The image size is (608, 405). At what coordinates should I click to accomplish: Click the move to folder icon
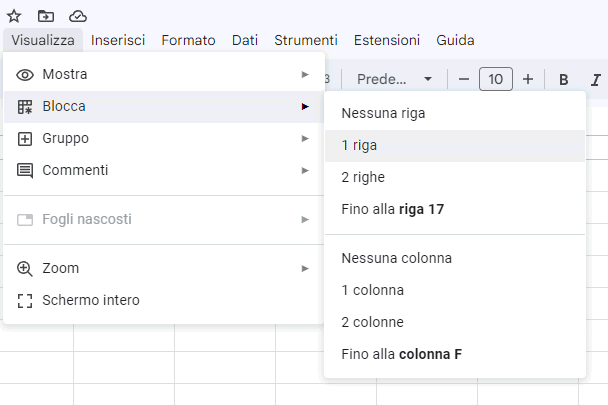pos(46,16)
